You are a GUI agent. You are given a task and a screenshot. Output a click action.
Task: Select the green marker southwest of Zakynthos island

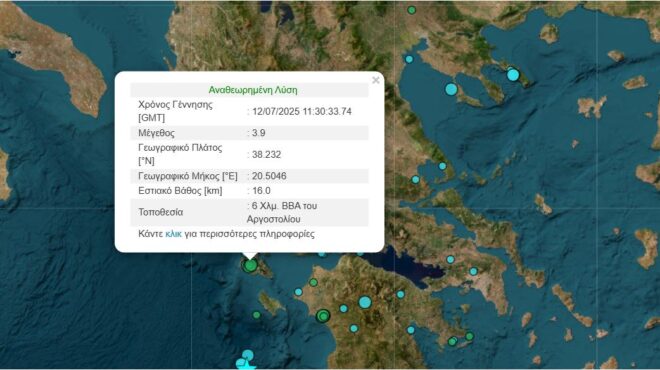tap(257, 315)
